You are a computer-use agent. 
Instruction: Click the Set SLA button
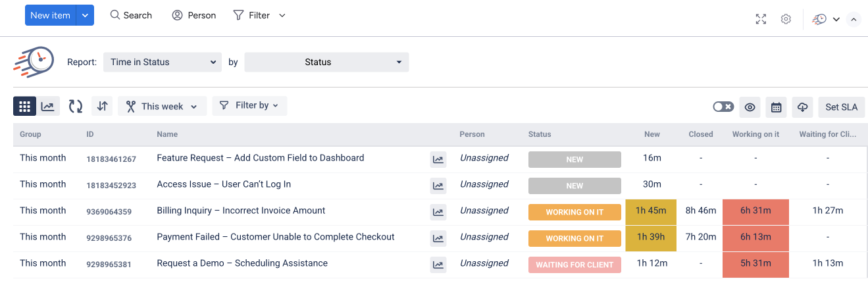pos(841,107)
